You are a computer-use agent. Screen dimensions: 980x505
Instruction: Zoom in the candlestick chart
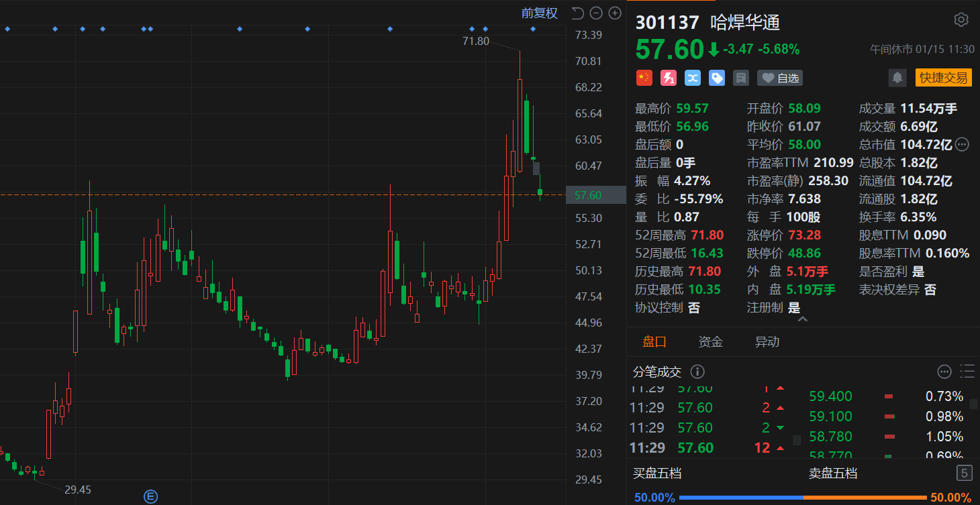tap(615, 13)
